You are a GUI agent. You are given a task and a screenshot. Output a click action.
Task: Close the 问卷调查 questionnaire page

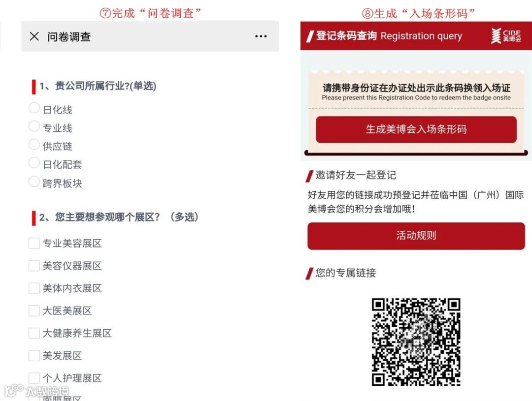pos(34,36)
